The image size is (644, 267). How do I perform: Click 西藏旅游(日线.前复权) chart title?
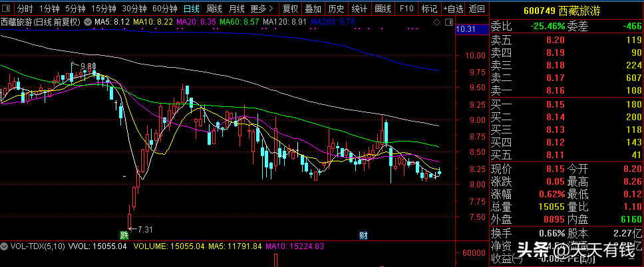[41, 22]
